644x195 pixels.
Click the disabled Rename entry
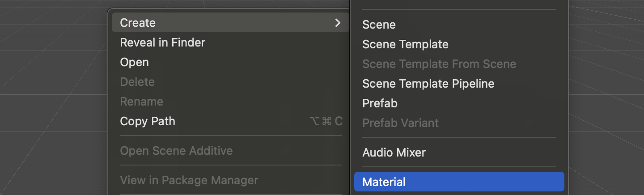pos(141,102)
